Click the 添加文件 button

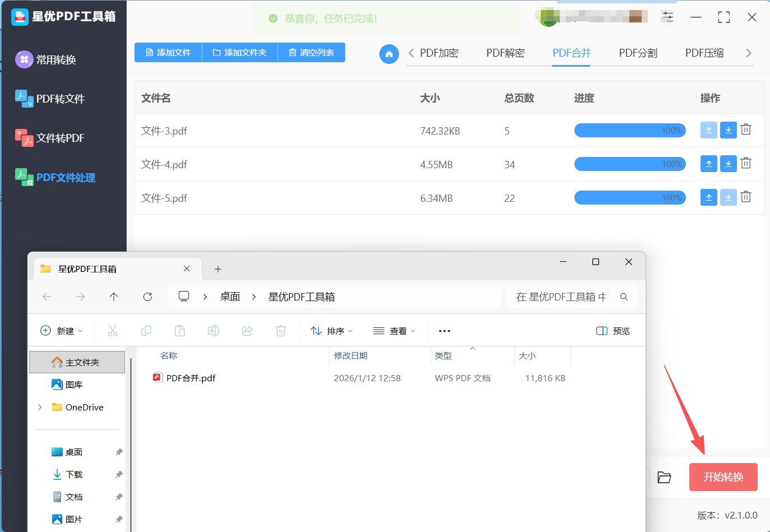tap(168, 53)
